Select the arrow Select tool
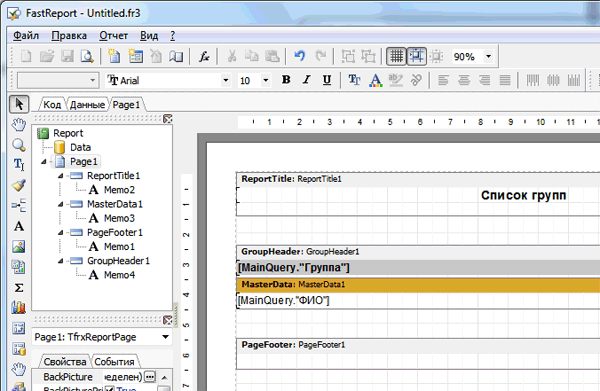Image resolution: width=600 pixels, height=391 pixels. (19, 104)
